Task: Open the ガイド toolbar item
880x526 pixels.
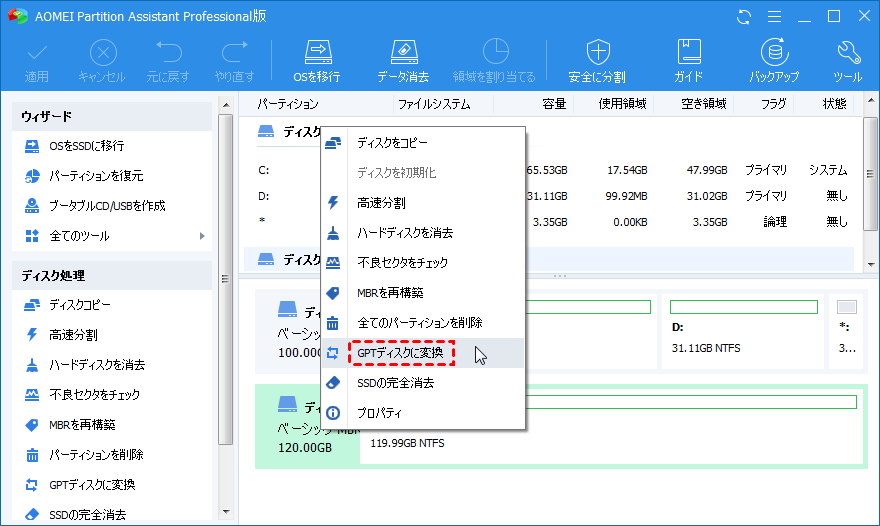Action: pyautogui.click(x=689, y=60)
